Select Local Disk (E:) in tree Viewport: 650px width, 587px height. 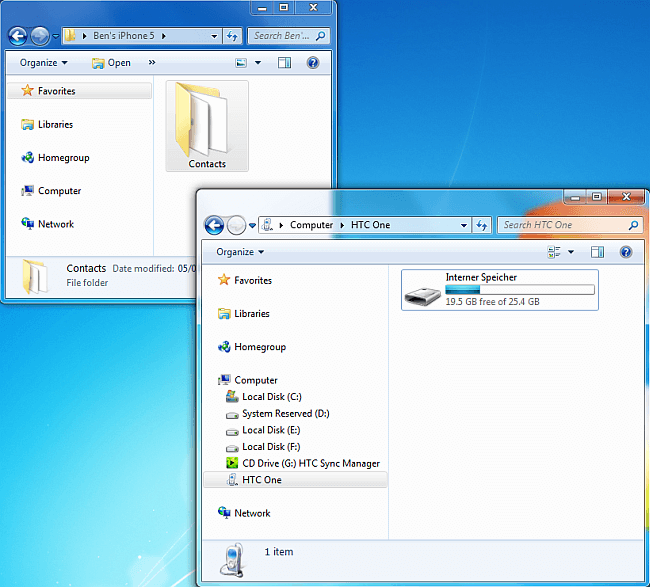tap(263, 430)
